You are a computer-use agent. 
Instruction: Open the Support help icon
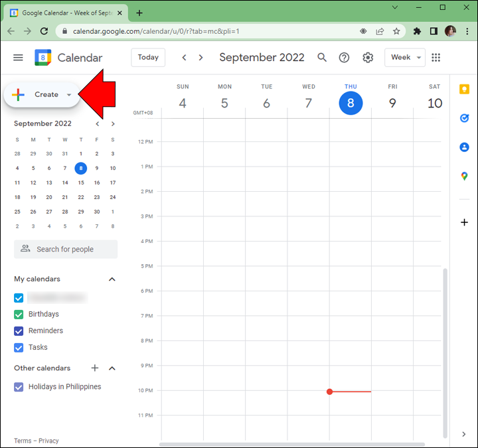pyautogui.click(x=344, y=57)
